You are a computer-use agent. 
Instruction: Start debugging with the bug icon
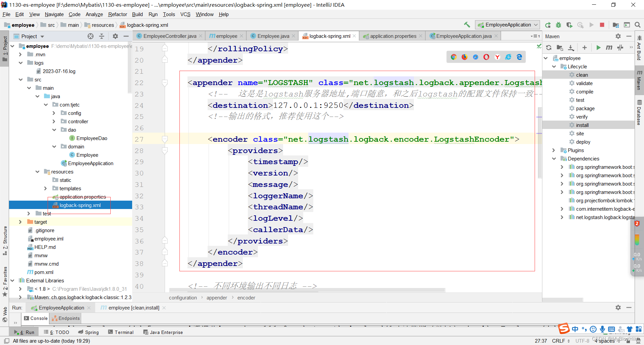[x=558, y=25]
